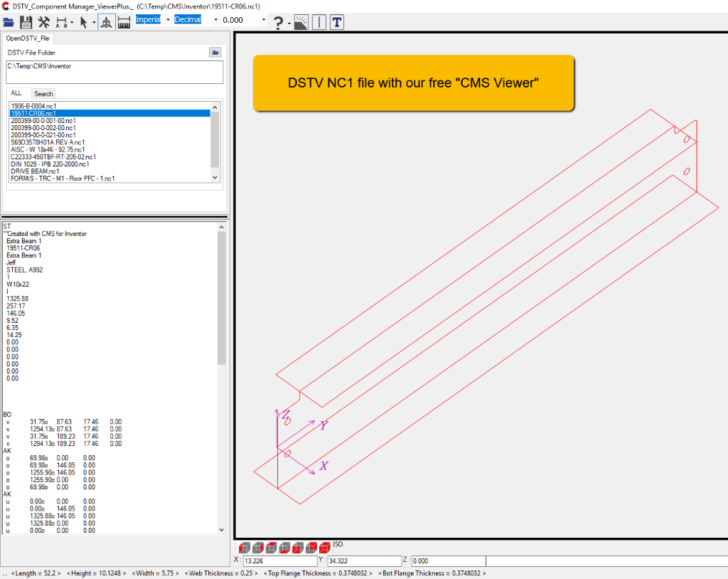Open the help icon dropdown arrow
This screenshot has width=728, height=579.
coord(289,23)
